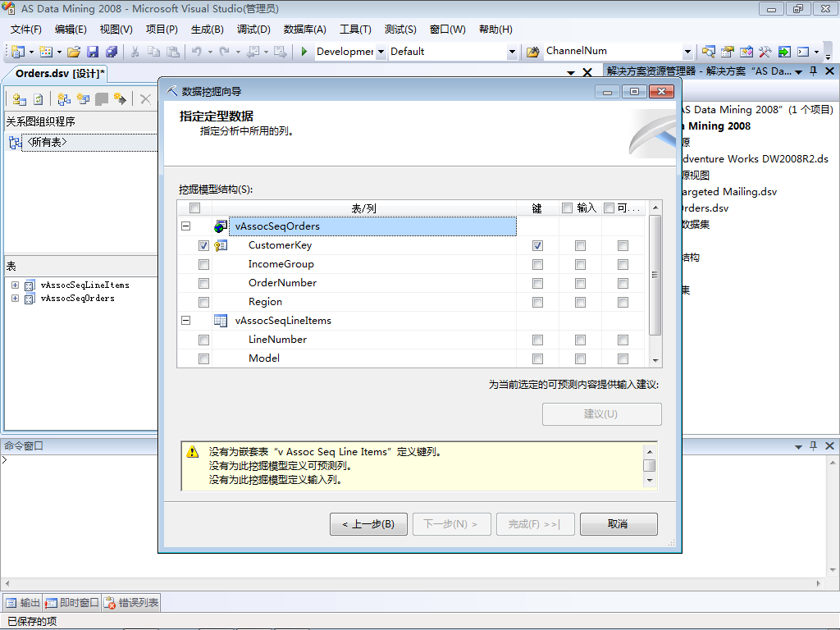Click the Add New Item toolbar icon
The height and width of the screenshot is (630, 840).
point(46,52)
